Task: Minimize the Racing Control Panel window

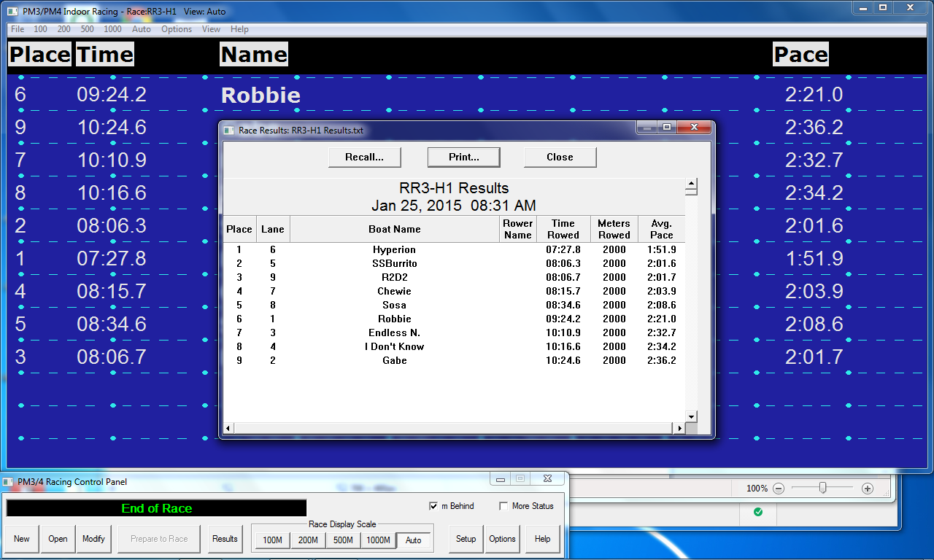Action: point(501,479)
